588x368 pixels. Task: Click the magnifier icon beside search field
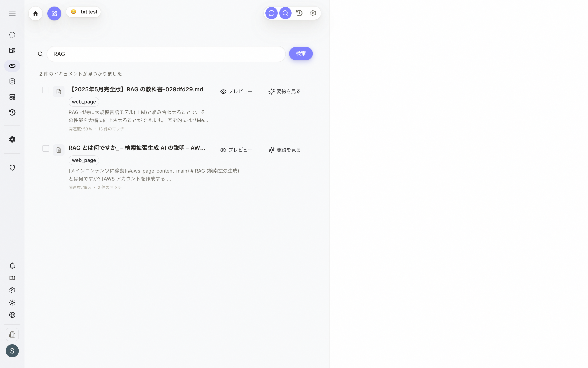pyautogui.click(x=40, y=54)
